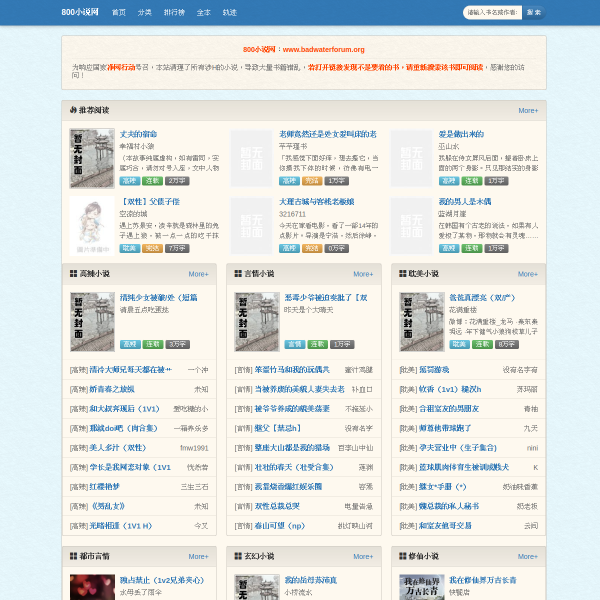This screenshot has height=600, width=600.
Task: Open the 全本 nav item
Action: click(204, 12)
